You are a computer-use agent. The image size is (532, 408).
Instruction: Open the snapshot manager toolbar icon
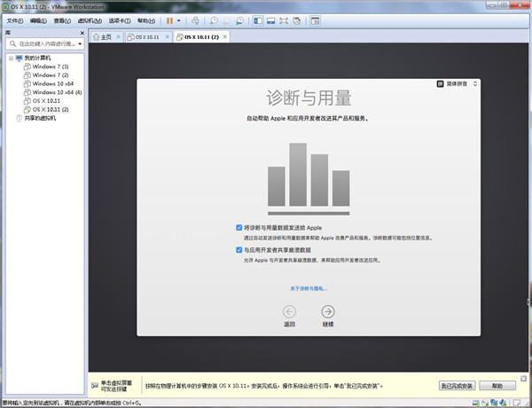pos(240,21)
